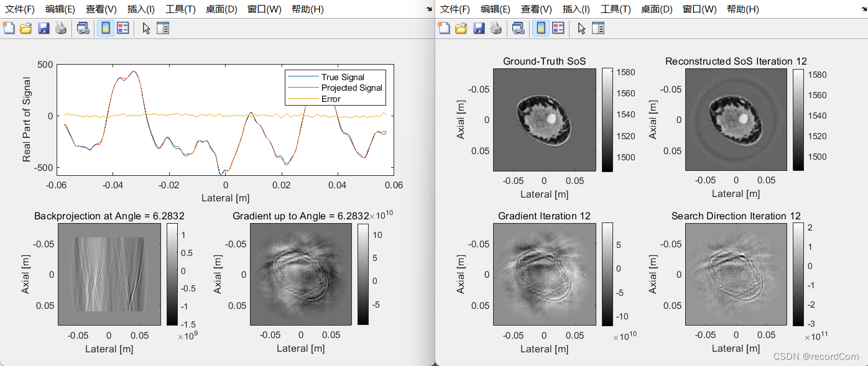Open 编辑(E) menu in right window

[x=496, y=9]
